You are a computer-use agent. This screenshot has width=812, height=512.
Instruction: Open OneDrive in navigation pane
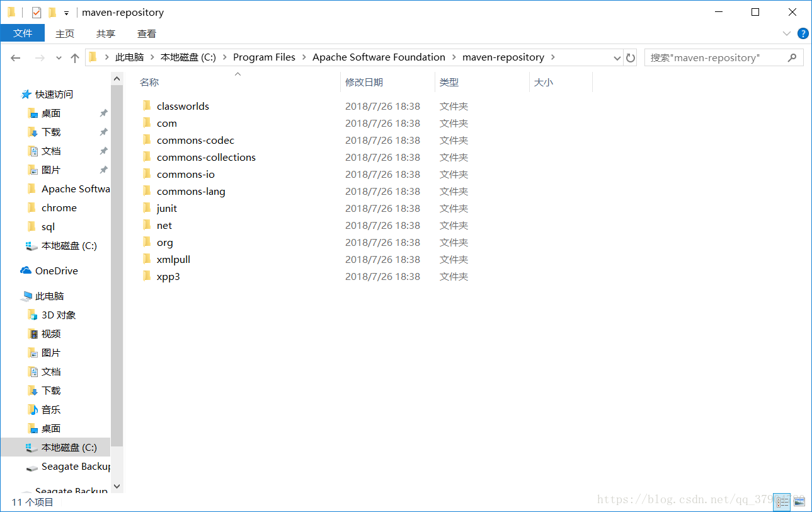pyautogui.click(x=49, y=271)
